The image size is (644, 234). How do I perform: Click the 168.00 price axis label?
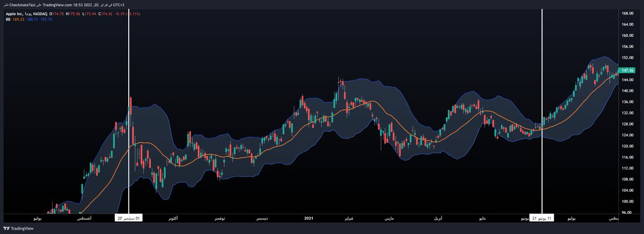point(628,13)
